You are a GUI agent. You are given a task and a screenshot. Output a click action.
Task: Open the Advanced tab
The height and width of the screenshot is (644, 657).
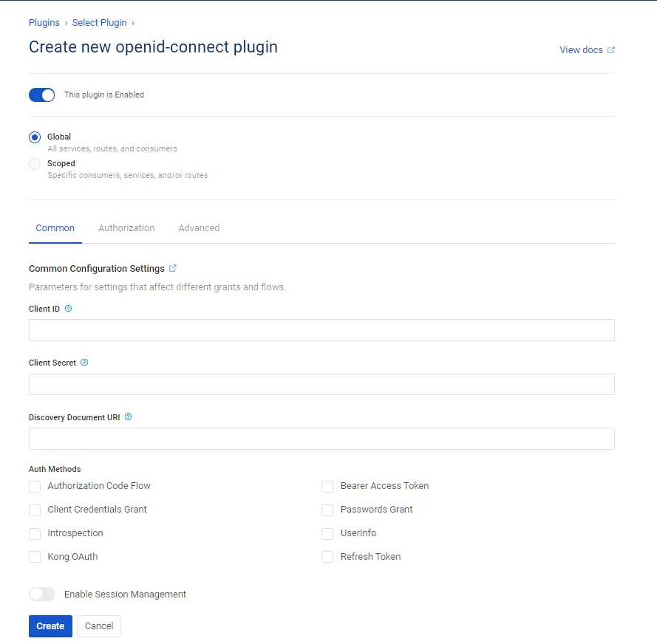199,227
